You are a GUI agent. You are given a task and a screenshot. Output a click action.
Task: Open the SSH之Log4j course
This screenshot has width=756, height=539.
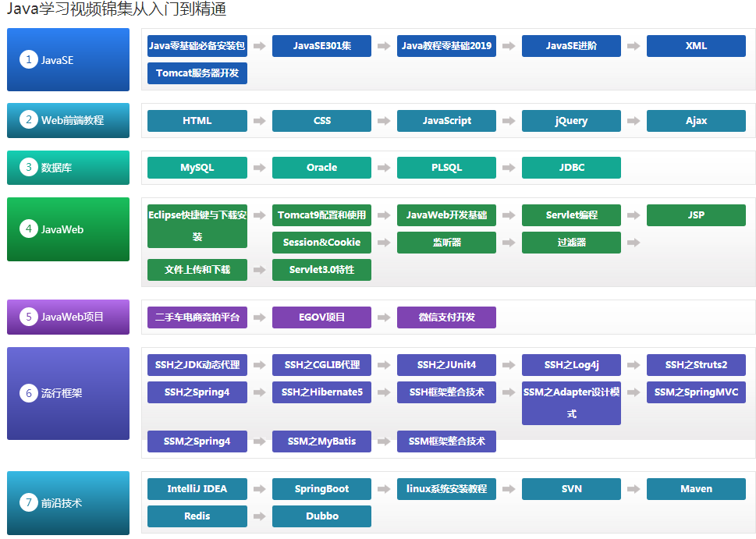571,365
